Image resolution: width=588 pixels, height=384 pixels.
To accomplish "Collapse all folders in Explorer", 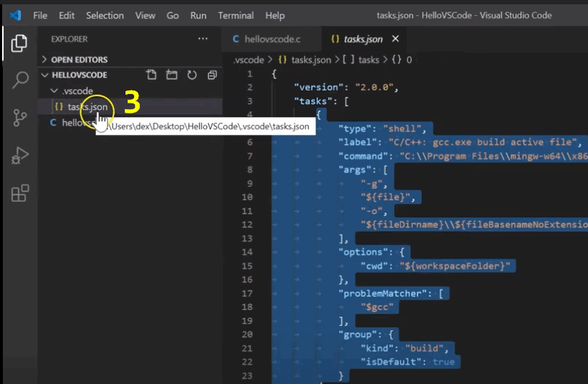I will tap(212, 75).
